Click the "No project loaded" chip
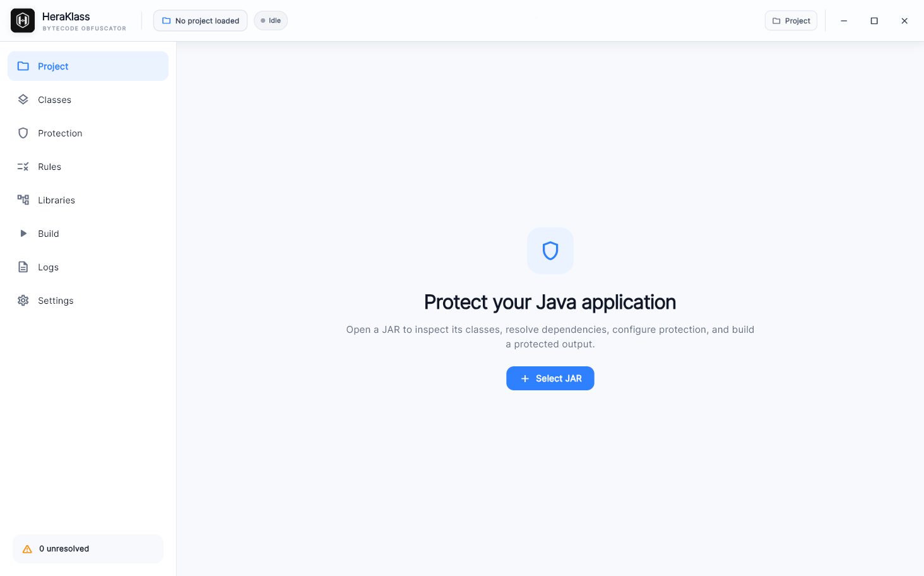The image size is (924, 576). coord(200,21)
